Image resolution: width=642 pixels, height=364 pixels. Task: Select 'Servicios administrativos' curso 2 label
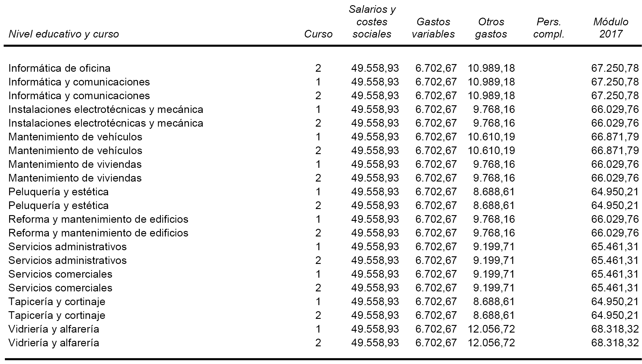tap(67, 260)
